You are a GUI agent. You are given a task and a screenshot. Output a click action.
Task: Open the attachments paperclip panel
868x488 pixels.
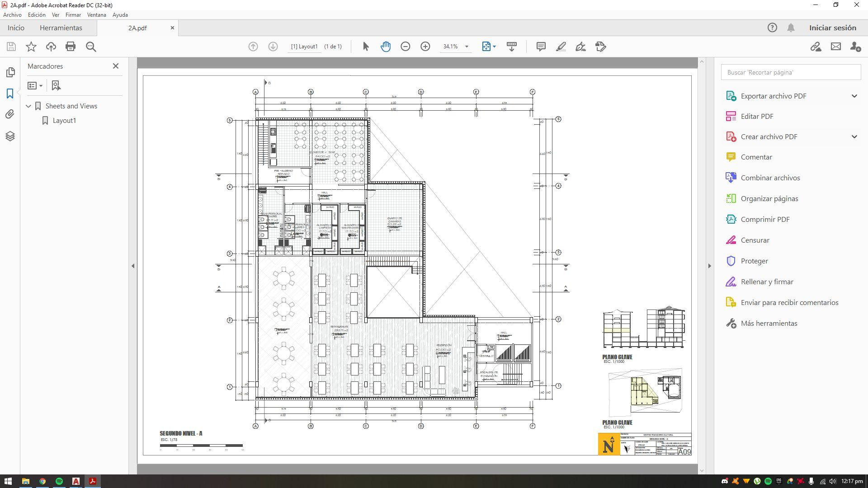(10, 114)
